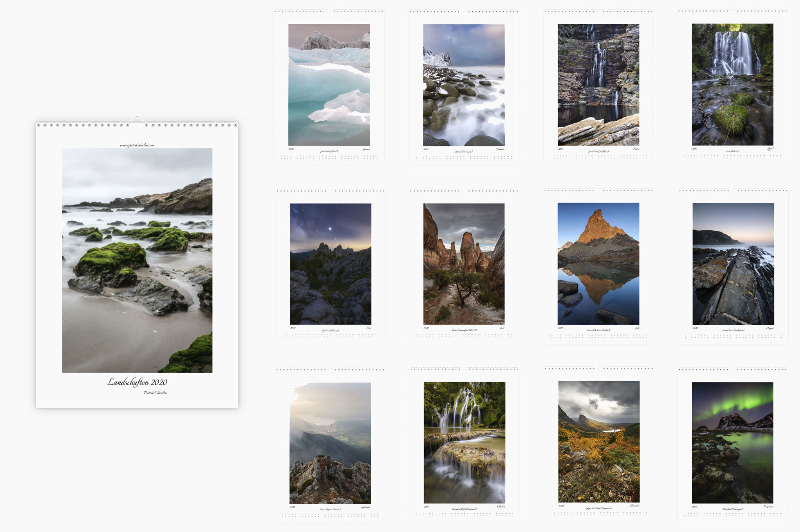
Task: Click the date strip under the January photo
Action: (x=329, y=157)
